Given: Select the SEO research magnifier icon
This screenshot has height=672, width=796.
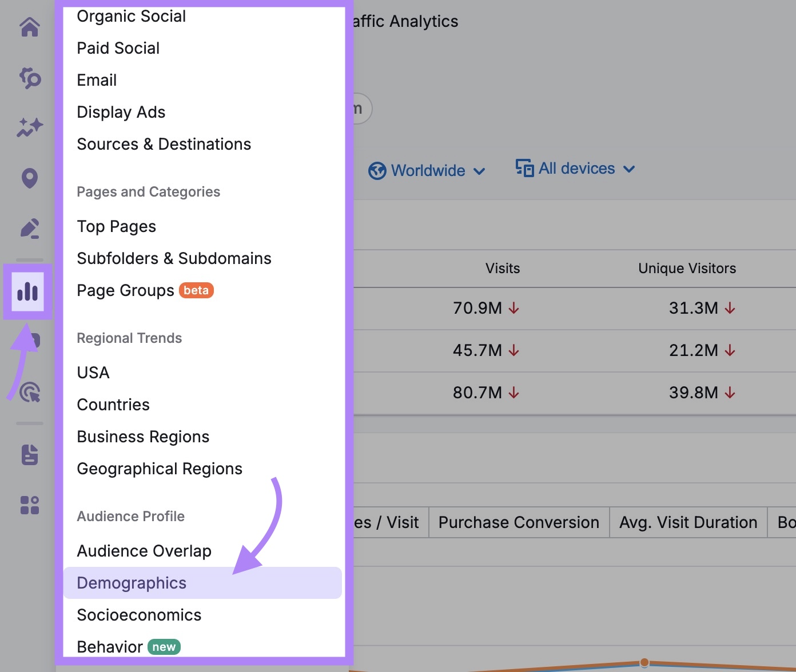Looking at the screenshot, I should 29,79.
